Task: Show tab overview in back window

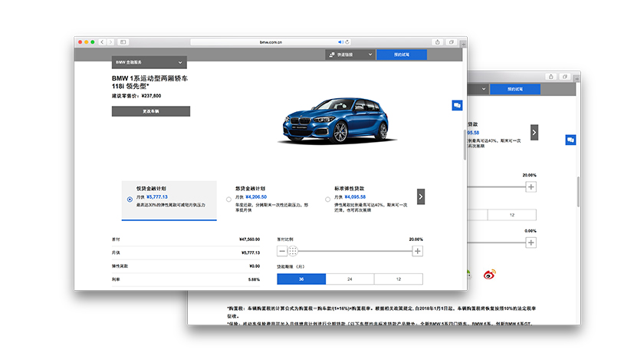Action: 565,77
